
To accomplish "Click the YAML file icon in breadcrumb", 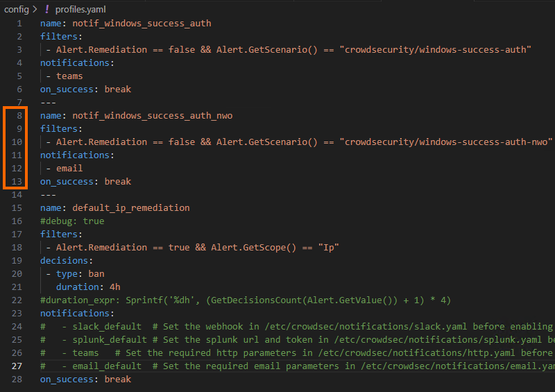I will click(x=46, y=9).
